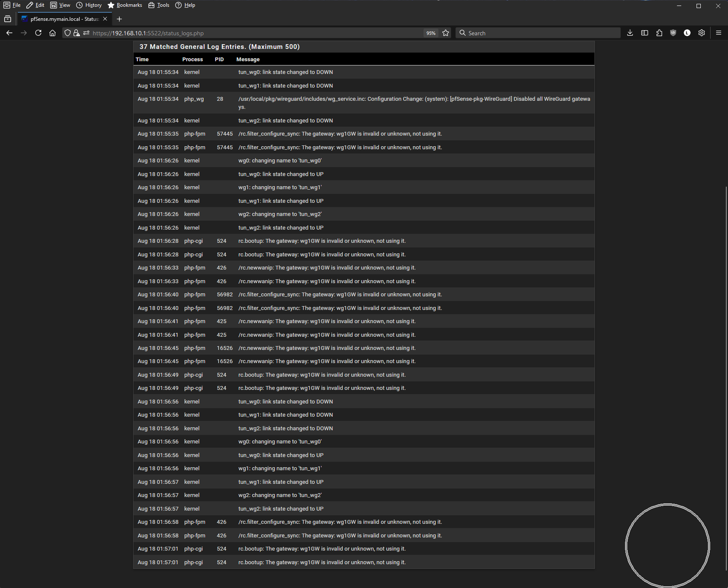728x588 pixels.
Task: Click first PID 56982 cell
Action: (225, 295)
